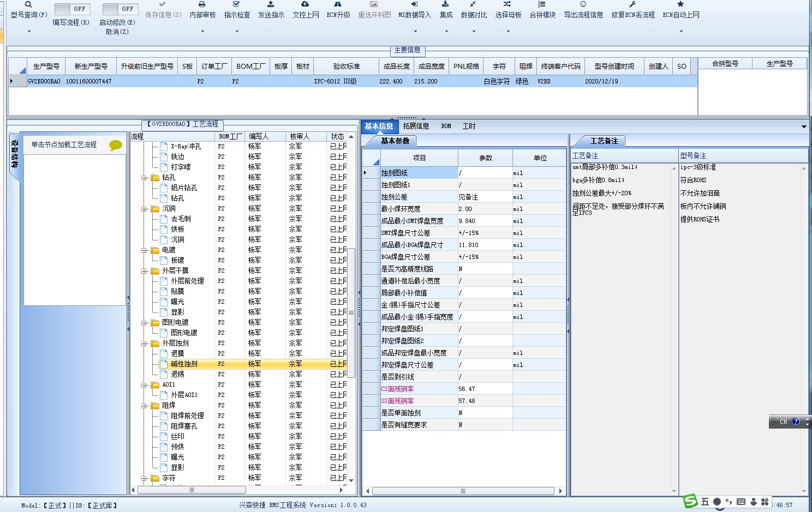The width and height of the screenshot is (812, 512).
Task: Collapse the 钻孔 tree node
Action: tap(145, 178)
